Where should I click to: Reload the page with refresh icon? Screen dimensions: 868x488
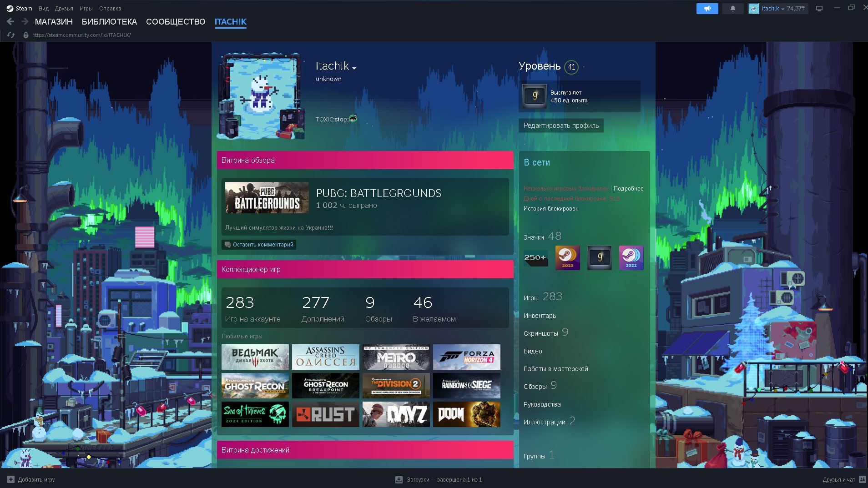click(x=11, y=35)
